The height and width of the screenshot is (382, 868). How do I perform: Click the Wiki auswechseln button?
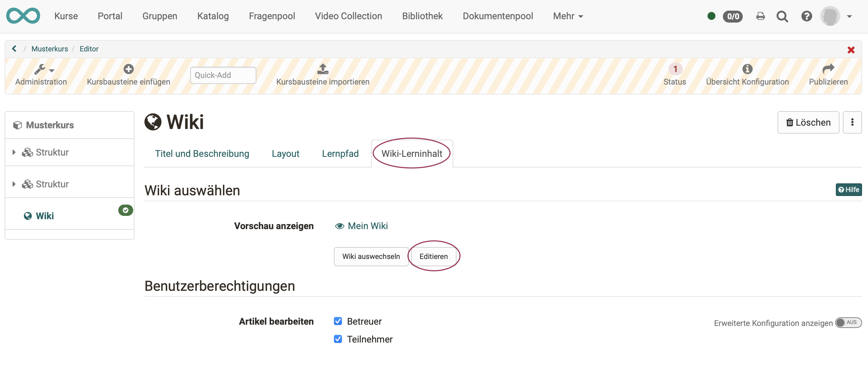coord(371,256)
